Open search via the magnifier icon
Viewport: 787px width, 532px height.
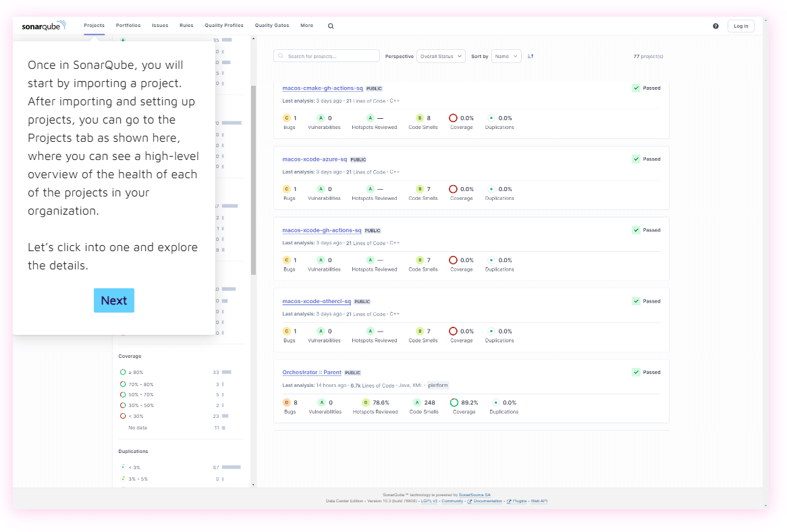(x=330, y=26)
